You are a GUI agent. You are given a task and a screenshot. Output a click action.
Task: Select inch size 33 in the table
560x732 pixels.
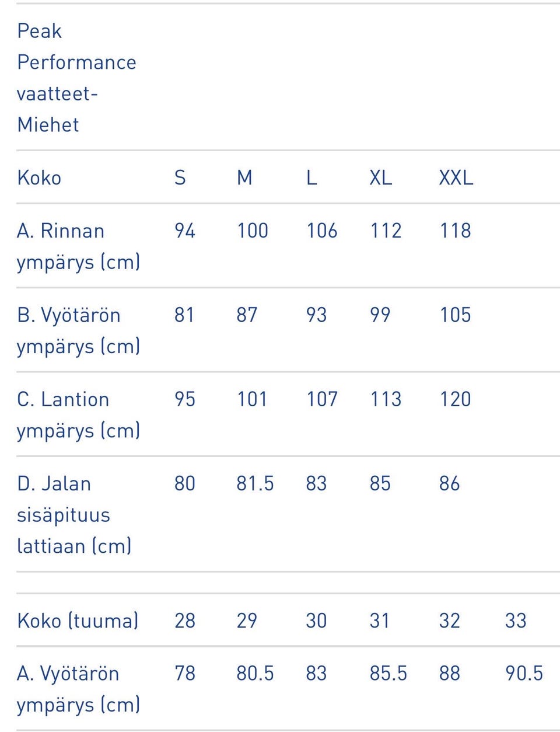pyautogui.click(x=516, y=621)
